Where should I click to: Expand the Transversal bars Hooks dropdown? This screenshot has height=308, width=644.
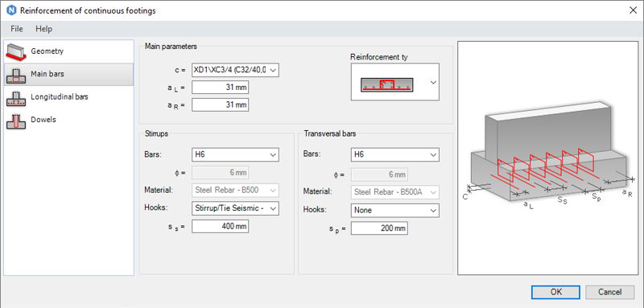point(395,211)
